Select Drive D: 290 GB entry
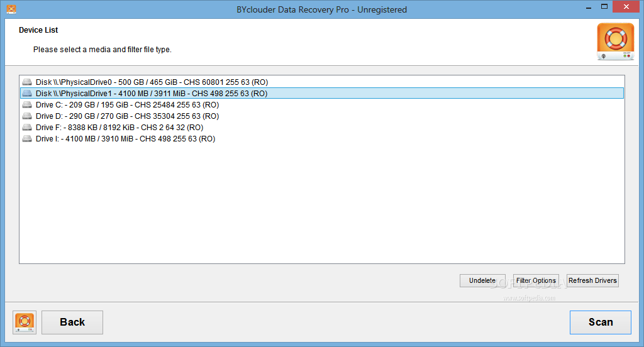The image size is (644, 347). [322, 116]
